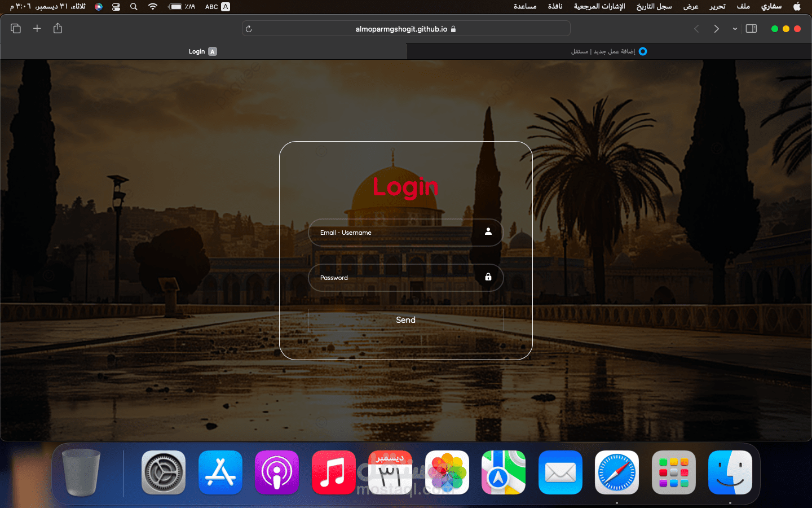
Task: Switch to the Login tab
Action: (x=203, y=51)
